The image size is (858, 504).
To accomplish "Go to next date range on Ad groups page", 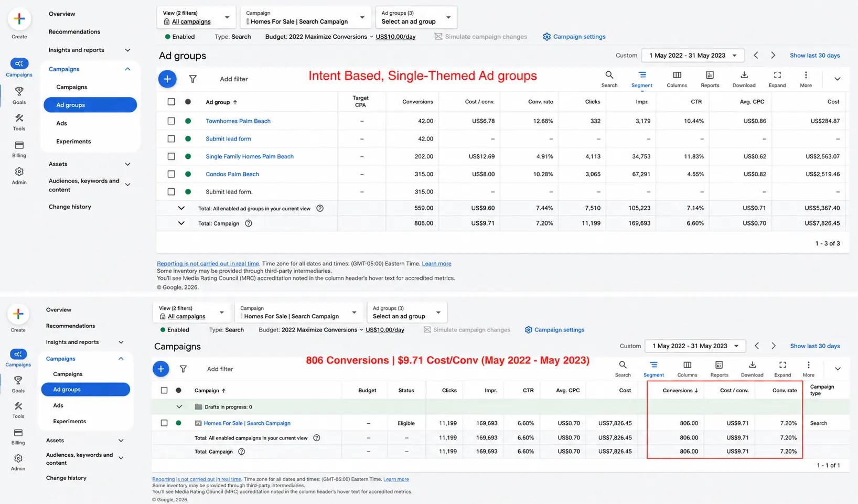I will (x=773, y=55).
